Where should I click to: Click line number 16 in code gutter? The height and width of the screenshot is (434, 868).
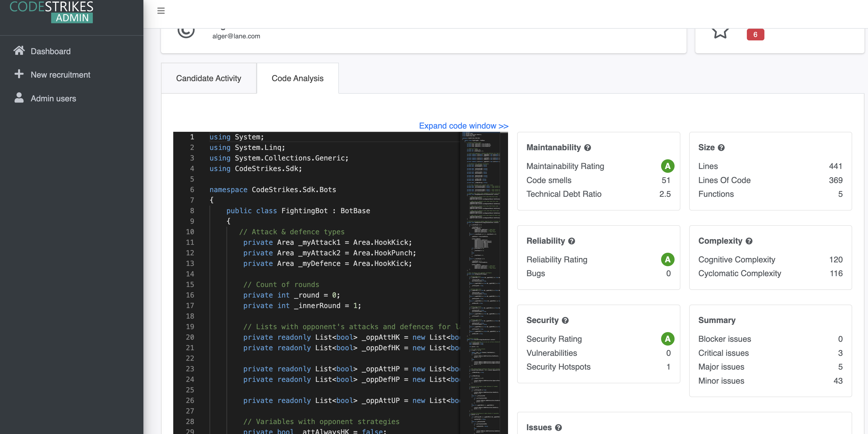coord(190,295)
